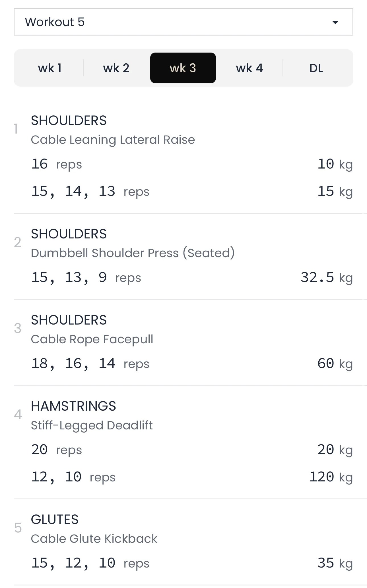Click the 18, 16, 14 reps row
This screenshot has width=367, height=588.
pos(90,364)
